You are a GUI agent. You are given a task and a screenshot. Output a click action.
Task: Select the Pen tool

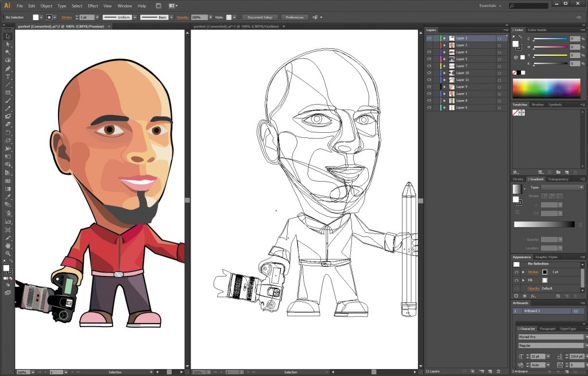pos(8,68)
